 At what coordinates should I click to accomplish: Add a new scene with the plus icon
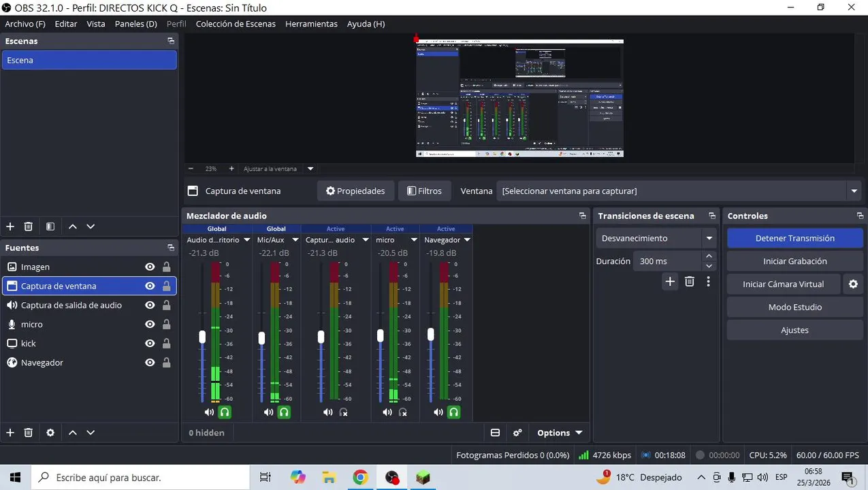[10, 227]
